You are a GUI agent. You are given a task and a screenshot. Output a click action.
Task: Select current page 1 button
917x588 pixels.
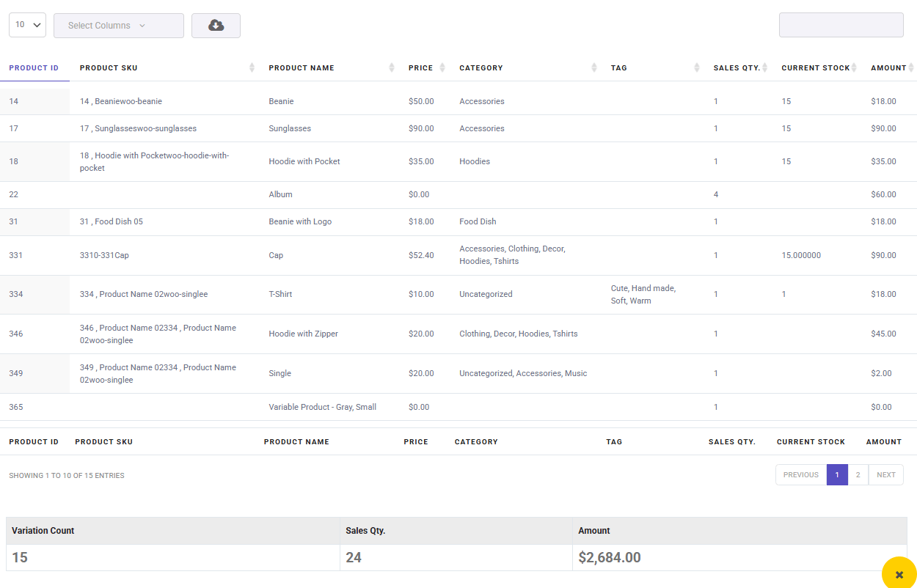click(837, 475)
